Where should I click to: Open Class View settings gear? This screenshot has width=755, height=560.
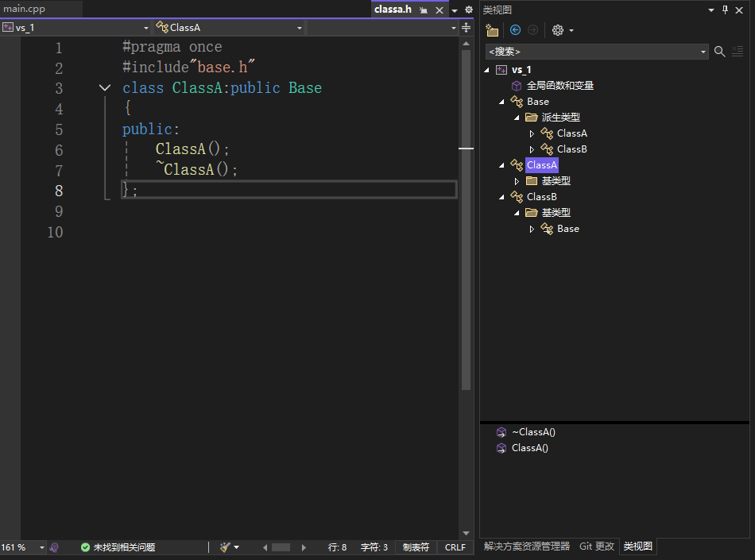pos(558,30)
